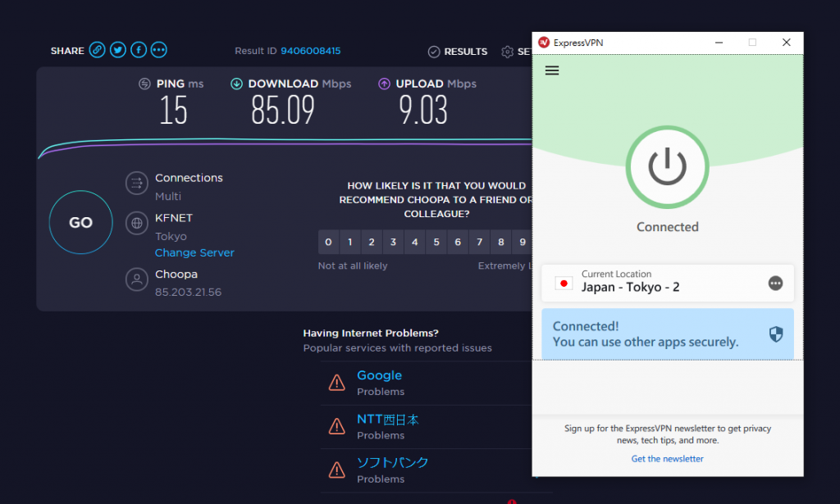Screen dimensions: 840x504
Task: Open the ソフトバンク problems link
Action: point(393,462)
